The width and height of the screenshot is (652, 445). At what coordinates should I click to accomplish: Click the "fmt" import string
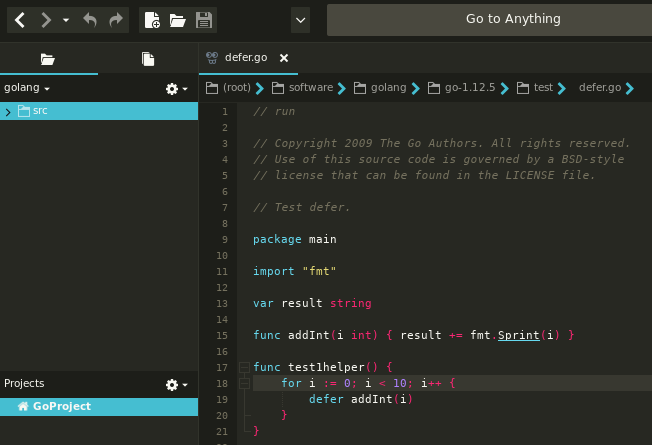pyautogui.click(x=319, y=272)
